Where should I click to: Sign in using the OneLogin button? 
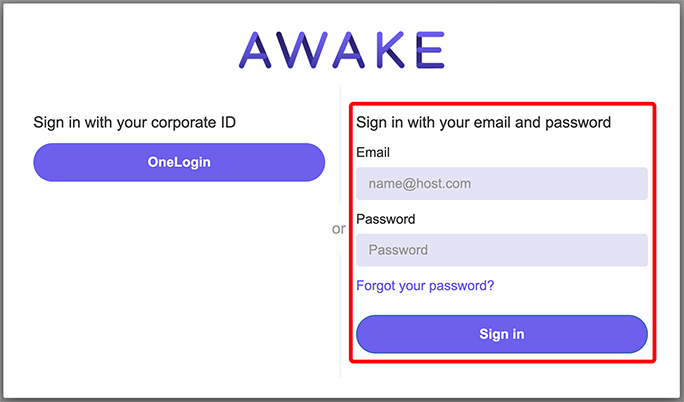179,162
